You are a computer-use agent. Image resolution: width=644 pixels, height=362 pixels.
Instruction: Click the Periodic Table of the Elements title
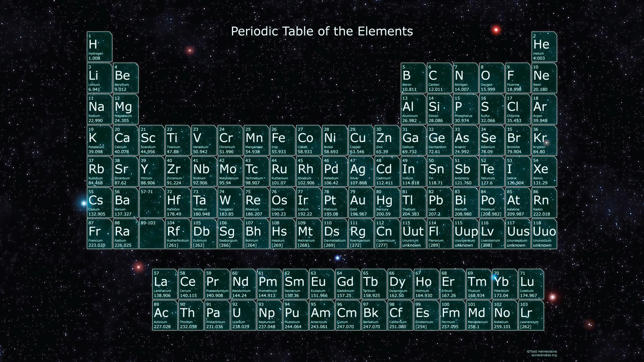pyautogui.click(x=321, y=31)
